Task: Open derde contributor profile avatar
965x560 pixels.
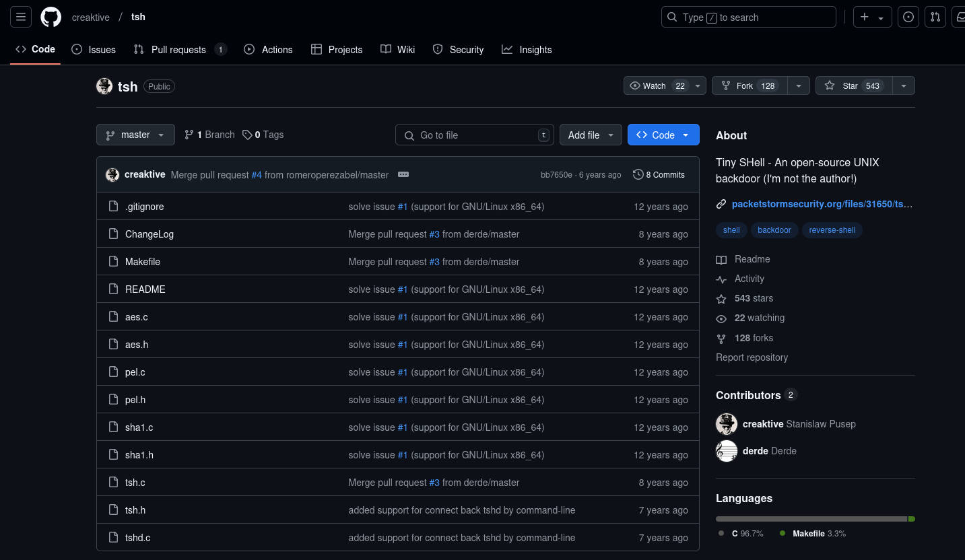Action: [x=727, y=451]
